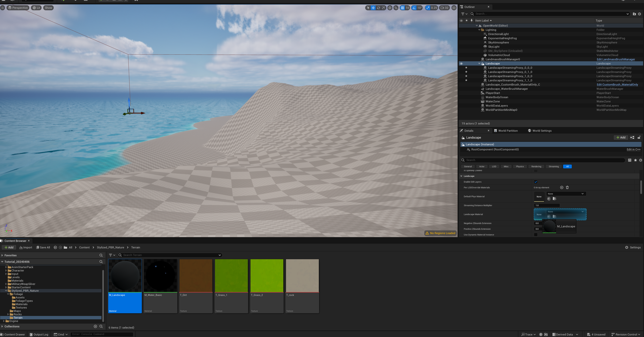Click the surface snapping icon

coord(396,8)
